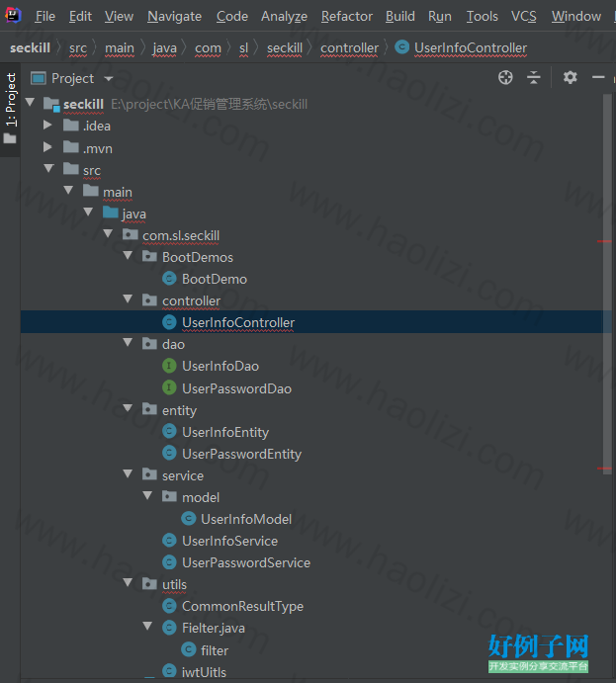Viewport: 616px width, 683px height.
Task: Collapse the entity package arrow
Action: tap(128, 408)
